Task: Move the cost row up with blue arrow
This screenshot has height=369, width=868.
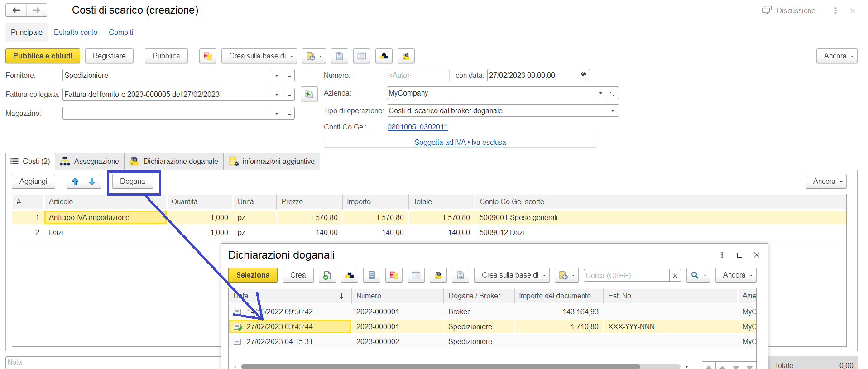Action: click(x=75, y=182)
